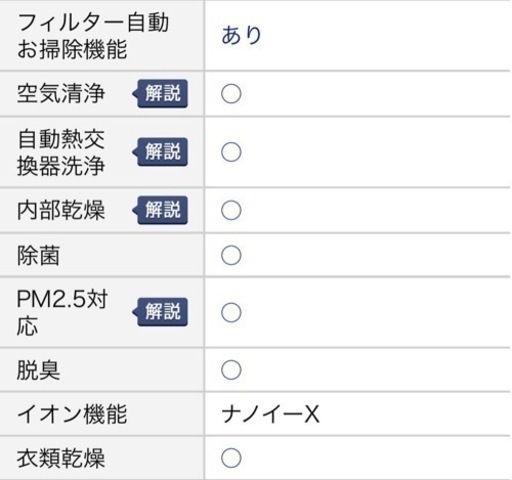Open the 解説 badge beside 空気清浄
Image resolution: width=512 pixels, height=480 pixels.
click(160, 94)
